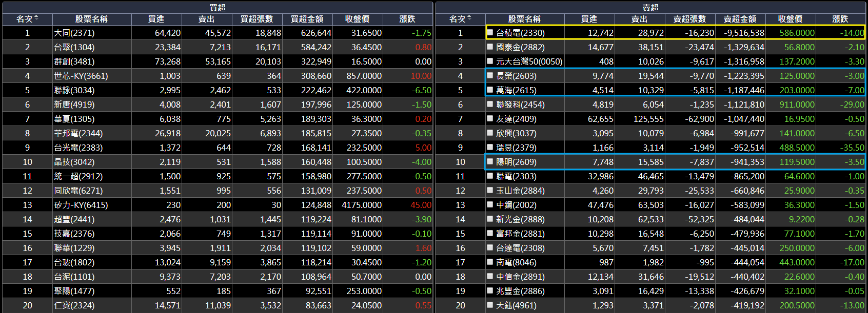Sort 買超 table by 買進 column header
Screen dimensions: 868x313
point(156,19)
